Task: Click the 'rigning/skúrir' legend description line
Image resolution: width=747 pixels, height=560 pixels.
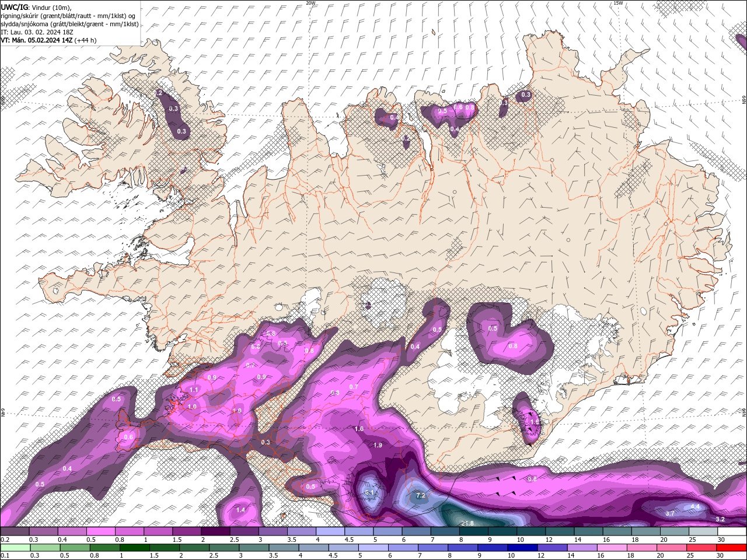Action: [x=68, y=15]
